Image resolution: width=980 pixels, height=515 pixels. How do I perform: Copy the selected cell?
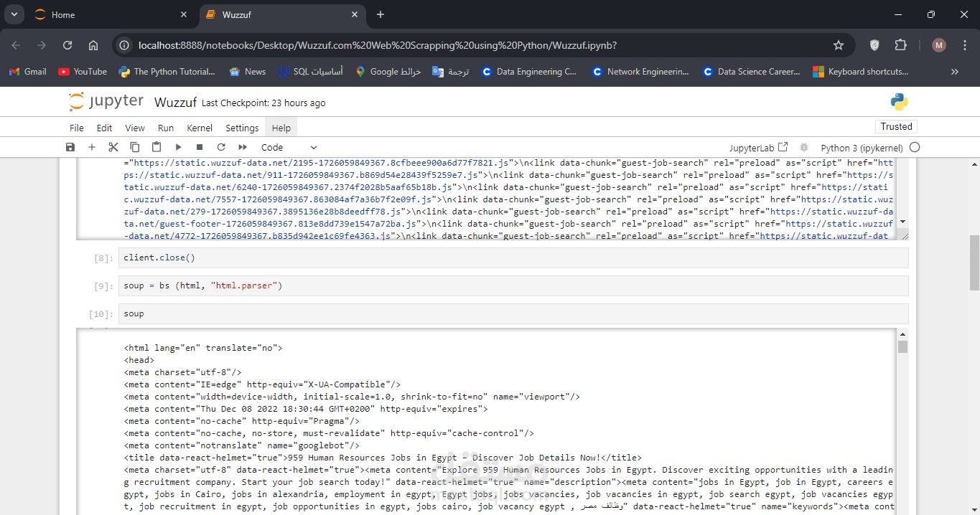[x=135, y=147]
